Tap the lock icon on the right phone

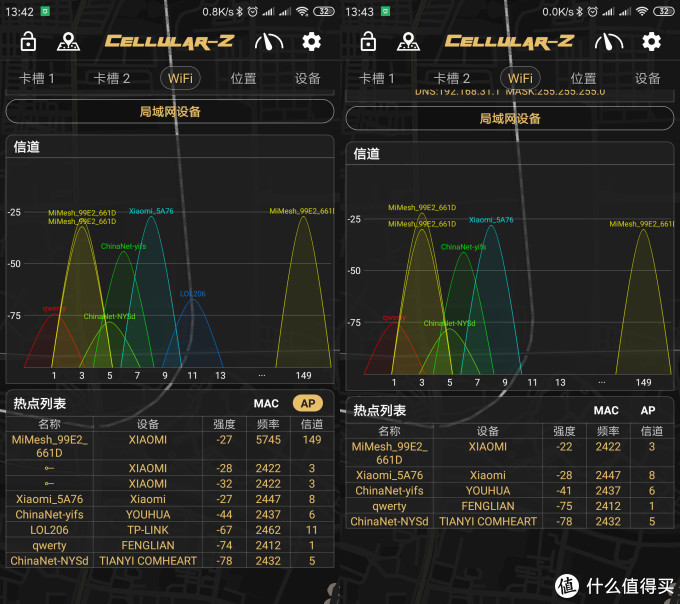368,42
